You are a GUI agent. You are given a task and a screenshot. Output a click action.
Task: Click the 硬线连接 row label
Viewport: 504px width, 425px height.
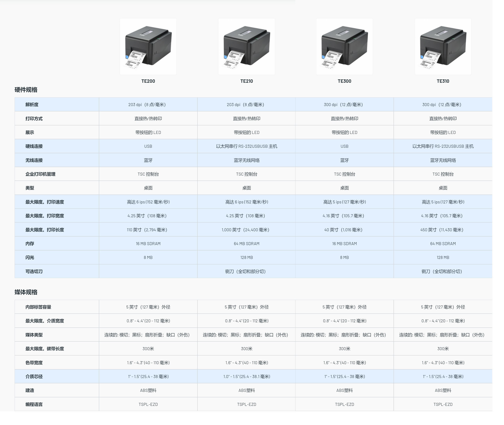[34, 146]
